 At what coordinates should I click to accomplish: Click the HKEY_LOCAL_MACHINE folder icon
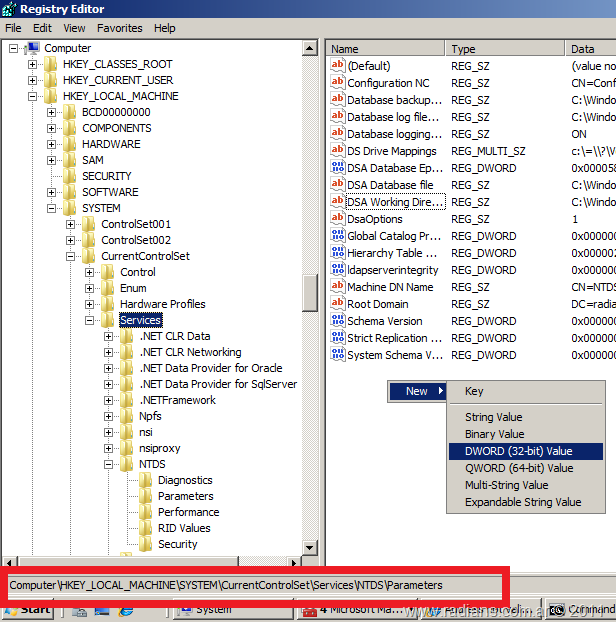51,96
